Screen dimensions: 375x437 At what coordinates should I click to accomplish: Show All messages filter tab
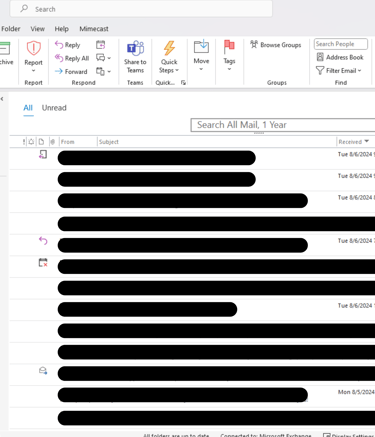[x=28, y=108]
